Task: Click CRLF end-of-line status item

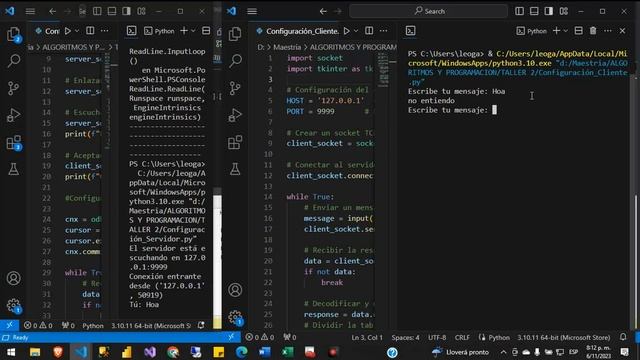Action: (462, 338)
